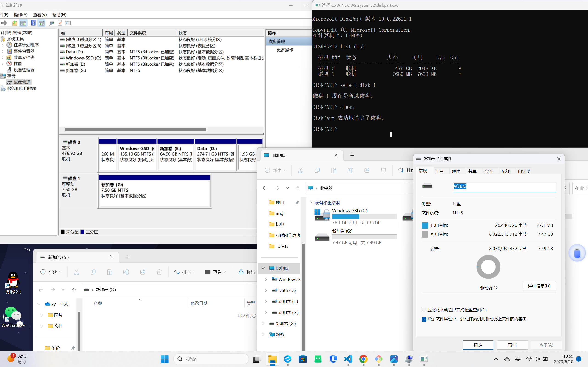Viewport: 588px width, 367px height.
Task: Open 查看(V) menu in Computer Management
Action: pos(40,14)
